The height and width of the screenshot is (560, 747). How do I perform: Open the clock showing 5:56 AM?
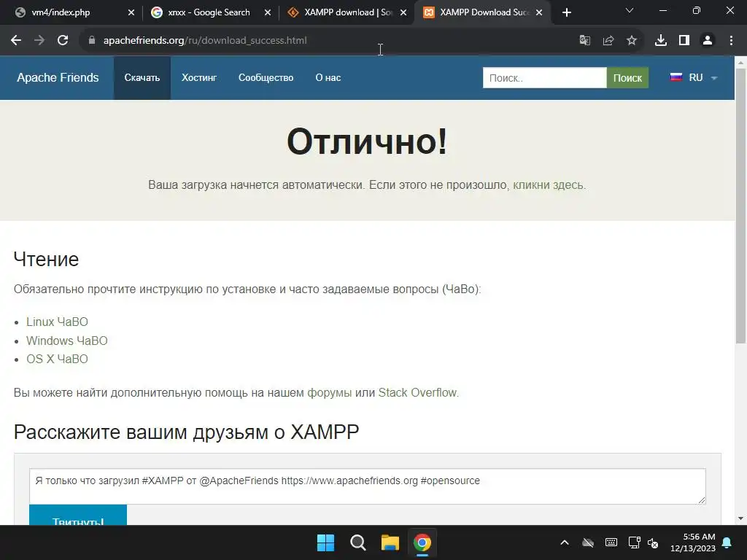(x=693, y=542)
